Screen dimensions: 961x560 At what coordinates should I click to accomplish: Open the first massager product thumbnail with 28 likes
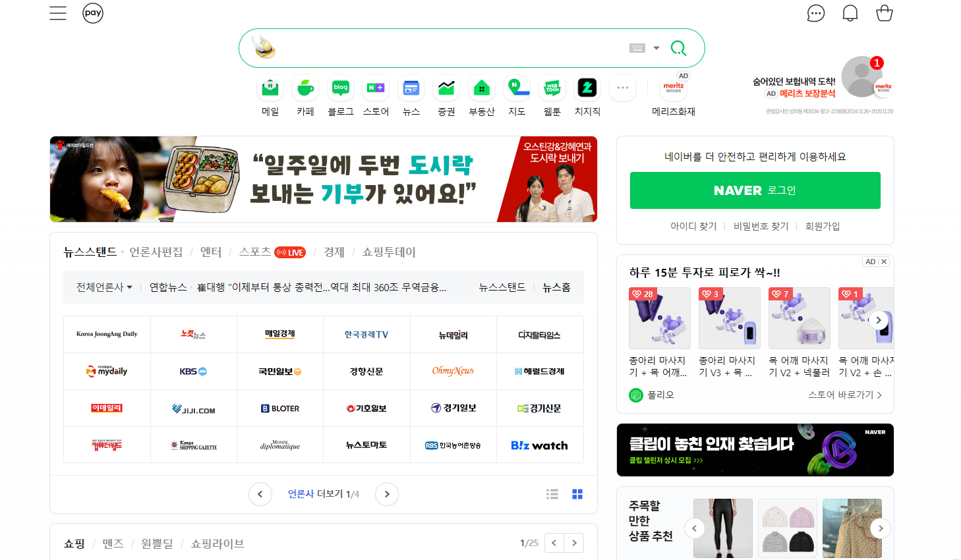pos(660,318)
